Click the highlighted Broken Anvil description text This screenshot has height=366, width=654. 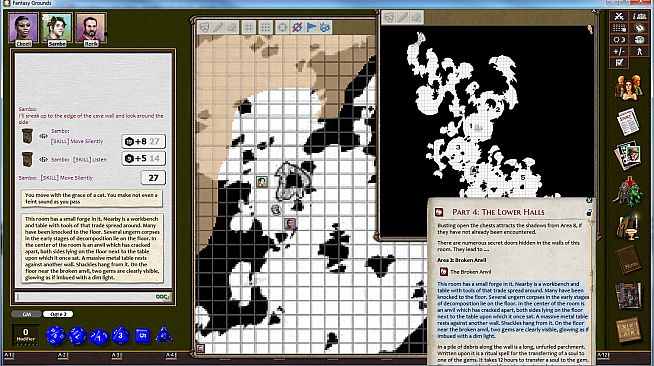pyautogui.click(x=513, y=310)
